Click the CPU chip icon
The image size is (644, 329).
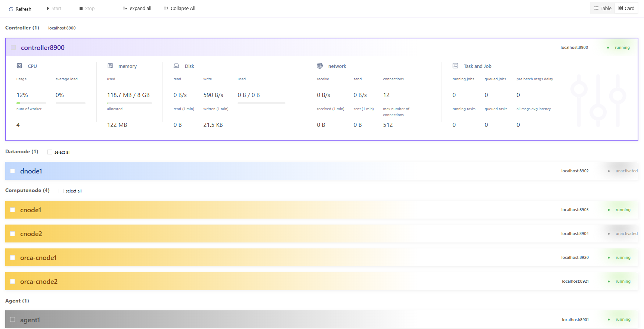19,66
